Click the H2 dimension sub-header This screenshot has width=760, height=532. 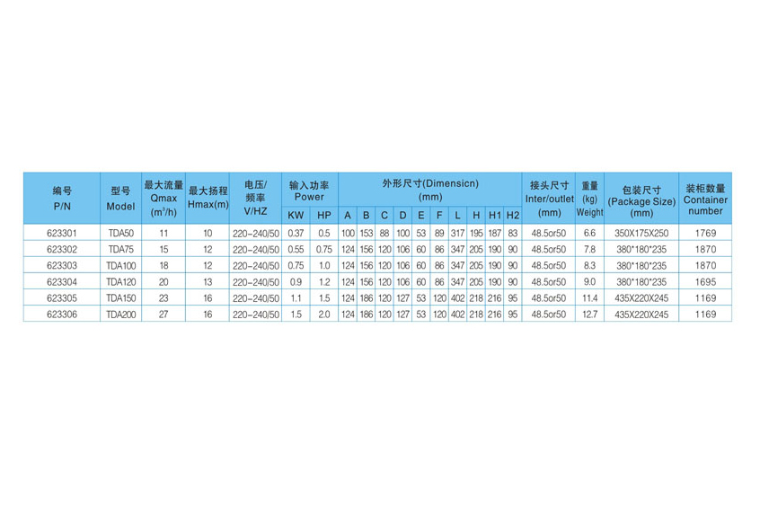pos(513,216)
